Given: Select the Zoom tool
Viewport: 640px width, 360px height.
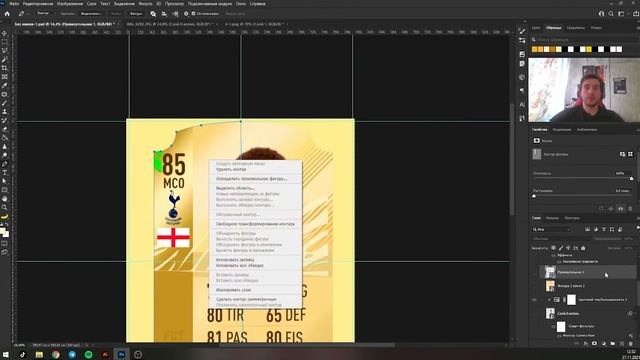Looking at the screenshot, I should pyautogui.click(x=4, y=207).
